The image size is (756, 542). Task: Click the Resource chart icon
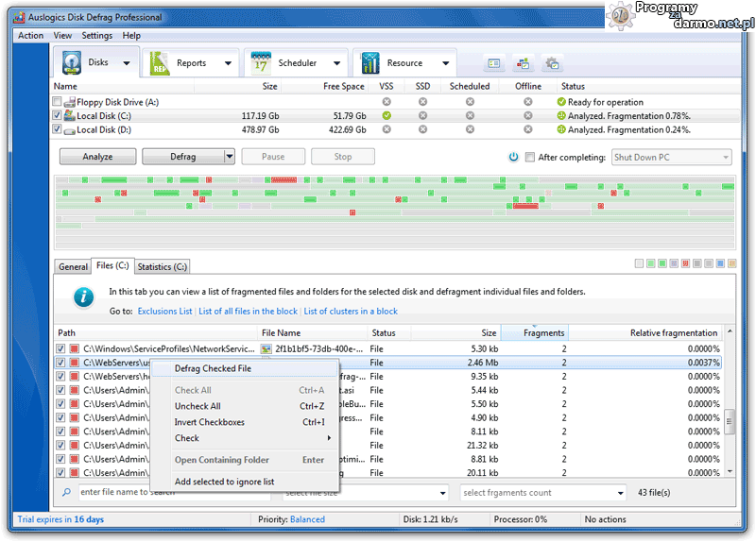(369, 63)
